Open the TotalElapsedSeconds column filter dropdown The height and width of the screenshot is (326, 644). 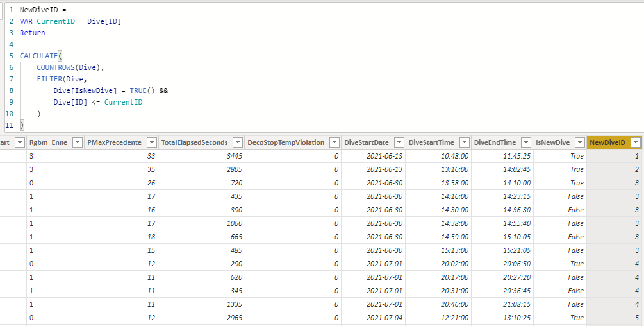point(237,142)
